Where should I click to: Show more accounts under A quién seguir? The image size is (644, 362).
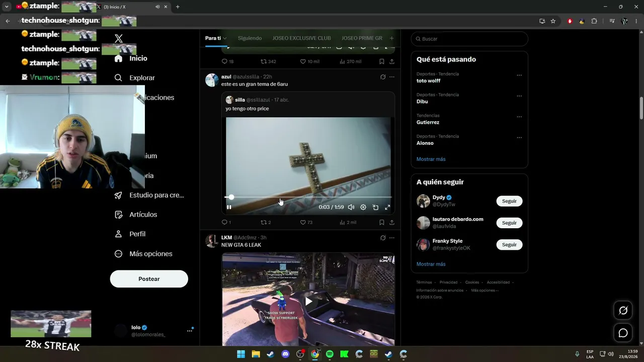431,264
